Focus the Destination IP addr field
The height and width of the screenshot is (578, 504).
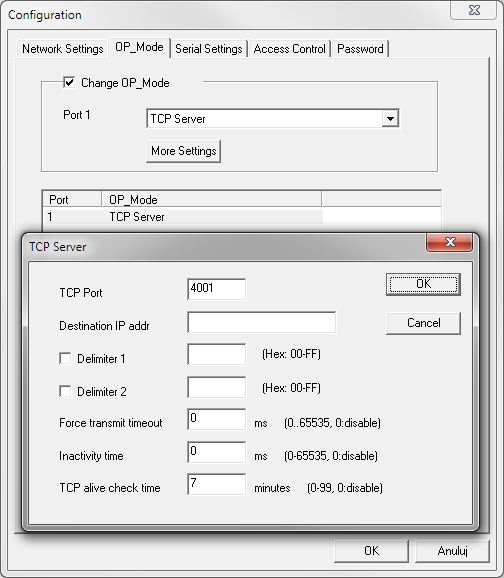[261, 322]
